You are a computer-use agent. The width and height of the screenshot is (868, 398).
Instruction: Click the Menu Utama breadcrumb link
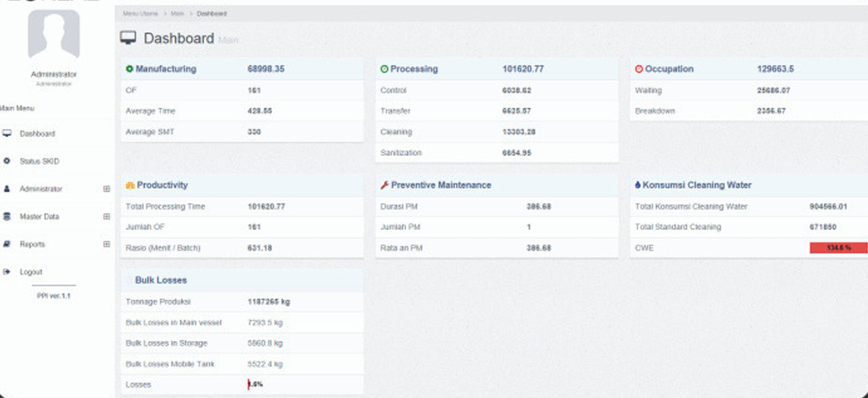point(140,13)
